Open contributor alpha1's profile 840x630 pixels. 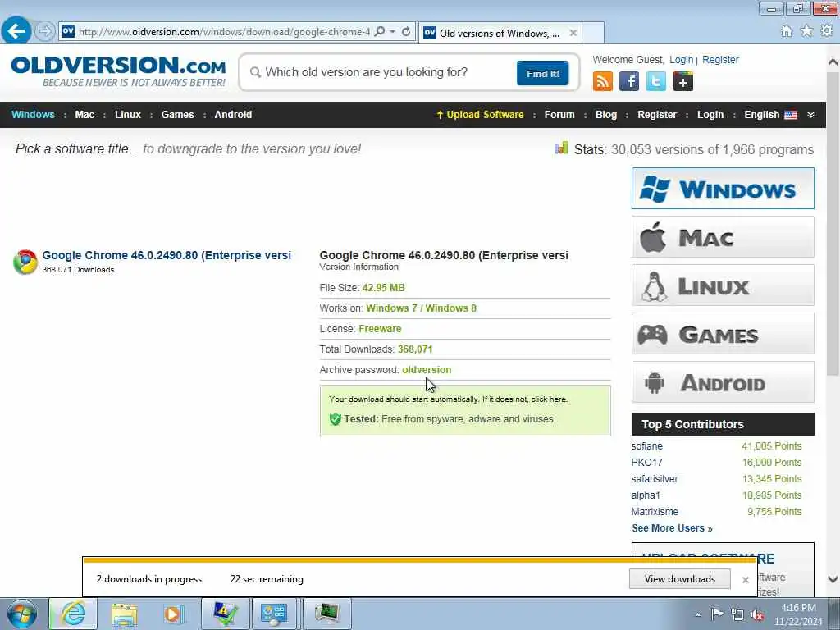pos(646,495)
